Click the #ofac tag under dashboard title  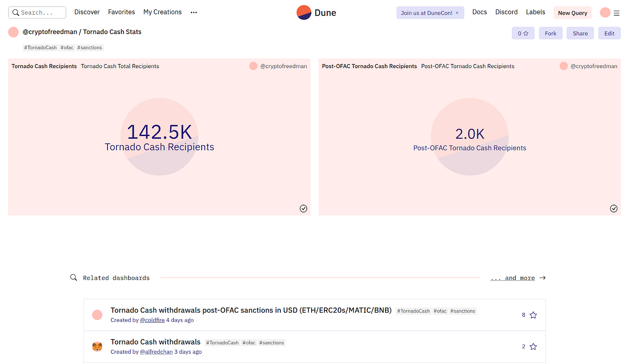pos(67,47)
